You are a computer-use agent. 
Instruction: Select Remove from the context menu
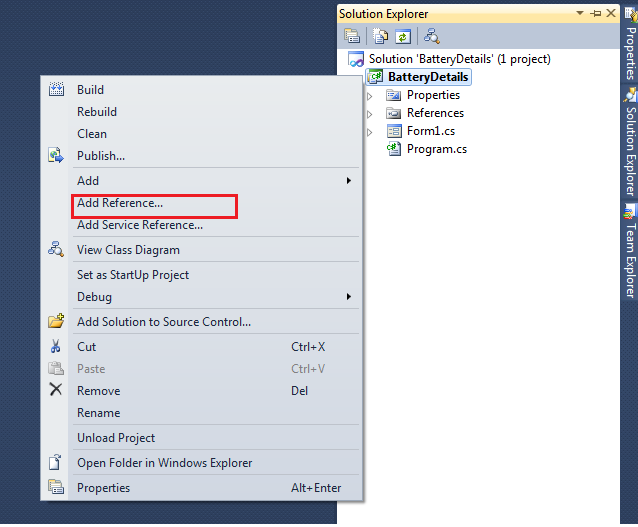(98, 391)
